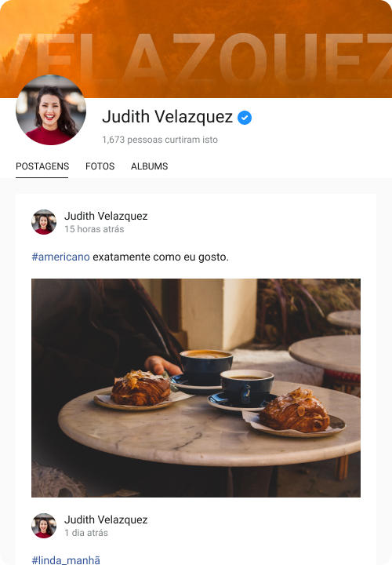Viewport: 392px width, 565px height.
Task: Click the blue verified badge icon
Action: click(245, 118)
